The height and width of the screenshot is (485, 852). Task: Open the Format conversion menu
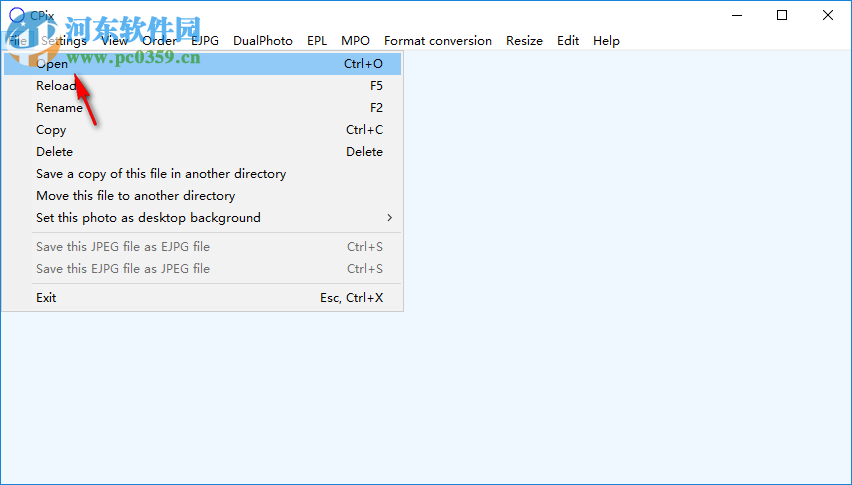pos(438,41)
